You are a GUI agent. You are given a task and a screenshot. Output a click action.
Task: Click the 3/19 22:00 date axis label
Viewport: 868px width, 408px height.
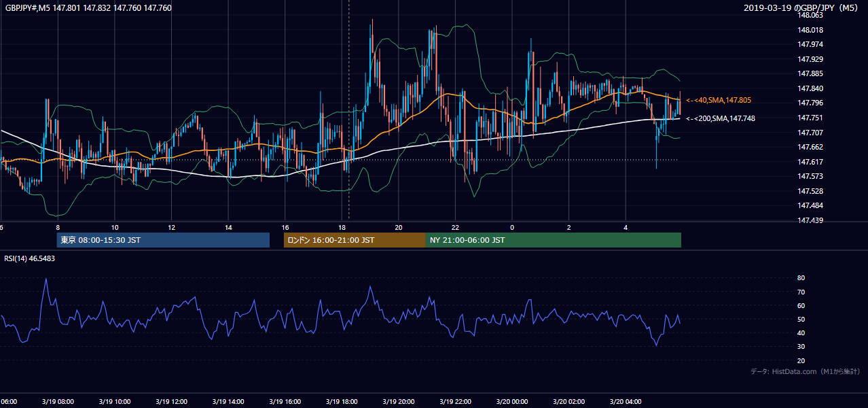455,402
